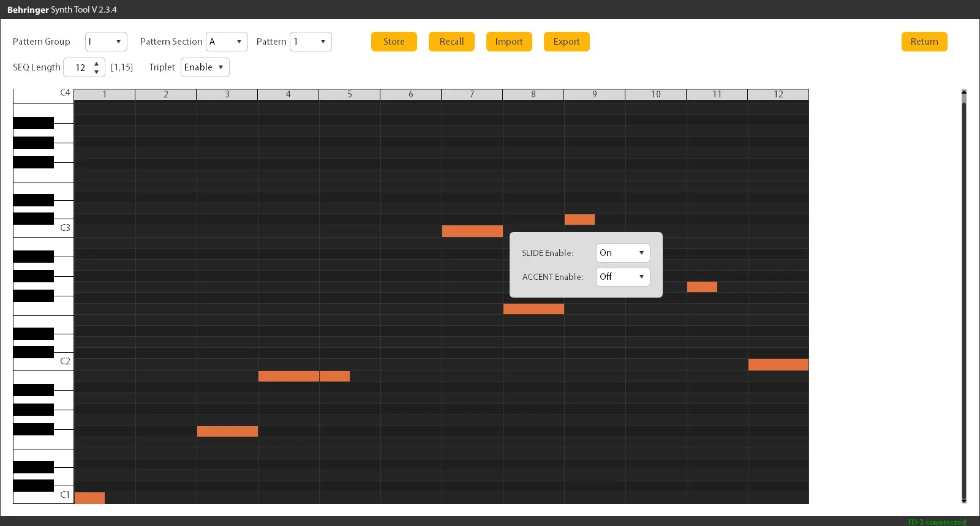Open the SLIDE Enable dropdown
Viewport: 980px width, 526px height.
point(623,253)
